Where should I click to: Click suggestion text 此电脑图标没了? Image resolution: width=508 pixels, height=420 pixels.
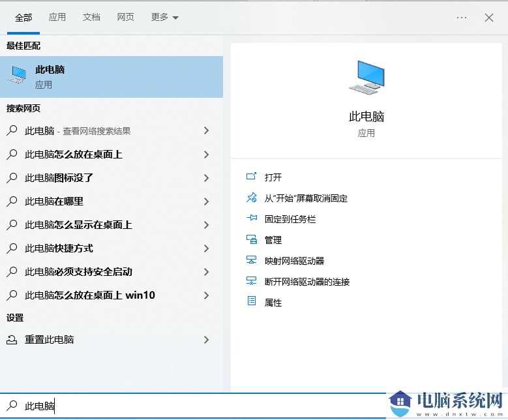[59, 177]
